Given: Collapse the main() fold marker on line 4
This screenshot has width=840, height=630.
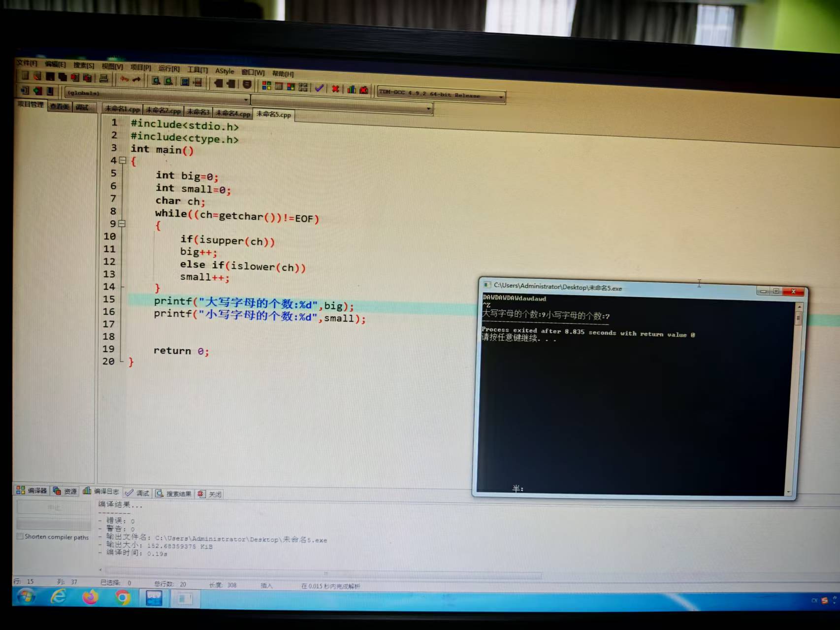Looking at the screenshot, I should tap(123, 160).
